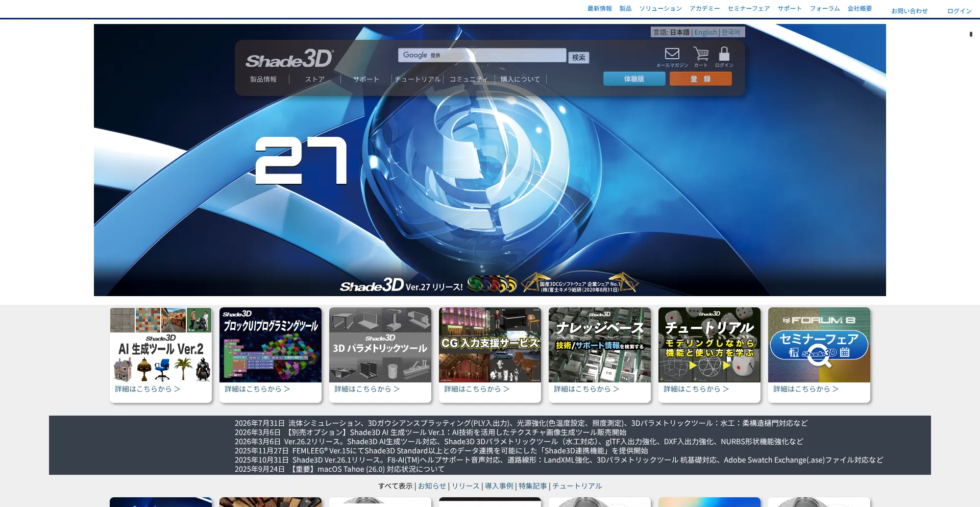
Task: Open the 3D パラメトリックツール thumbnail
Action: pyautogui.click(x=380, y=345)
